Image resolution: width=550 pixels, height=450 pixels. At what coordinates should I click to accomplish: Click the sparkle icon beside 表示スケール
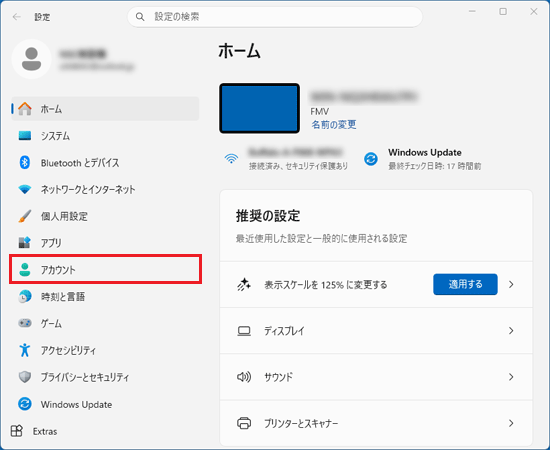(244, 284)
